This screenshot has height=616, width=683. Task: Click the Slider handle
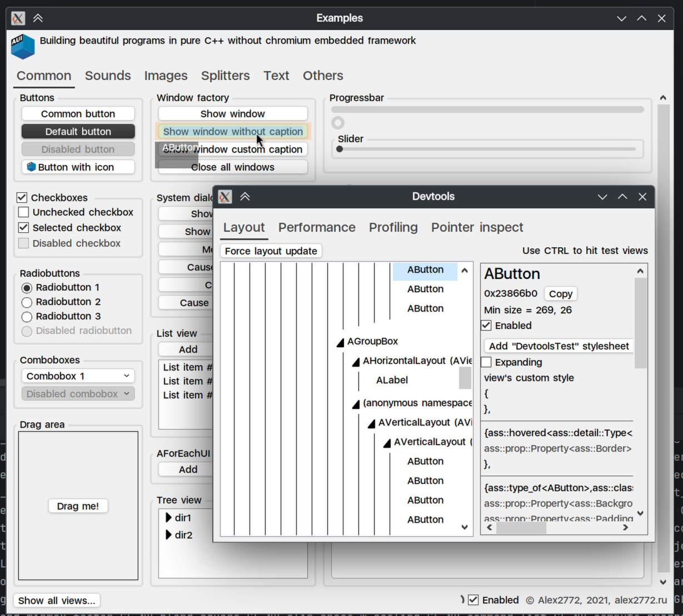point(340,149)
